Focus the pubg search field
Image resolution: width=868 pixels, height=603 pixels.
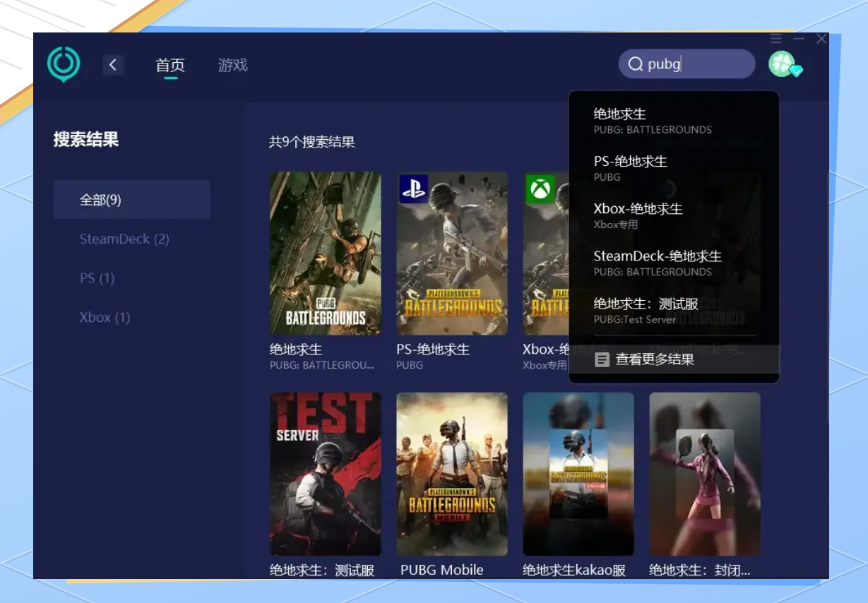point(687,64)
